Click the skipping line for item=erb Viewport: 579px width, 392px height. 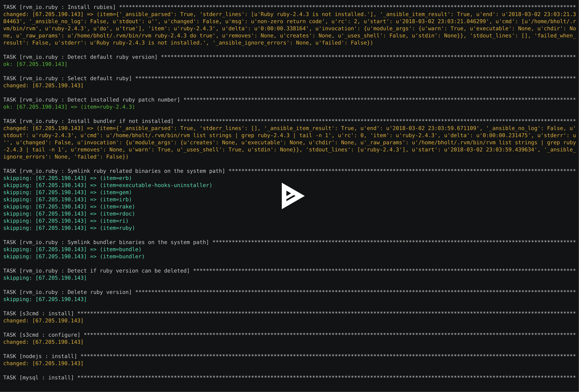click(x=67, y=178)
